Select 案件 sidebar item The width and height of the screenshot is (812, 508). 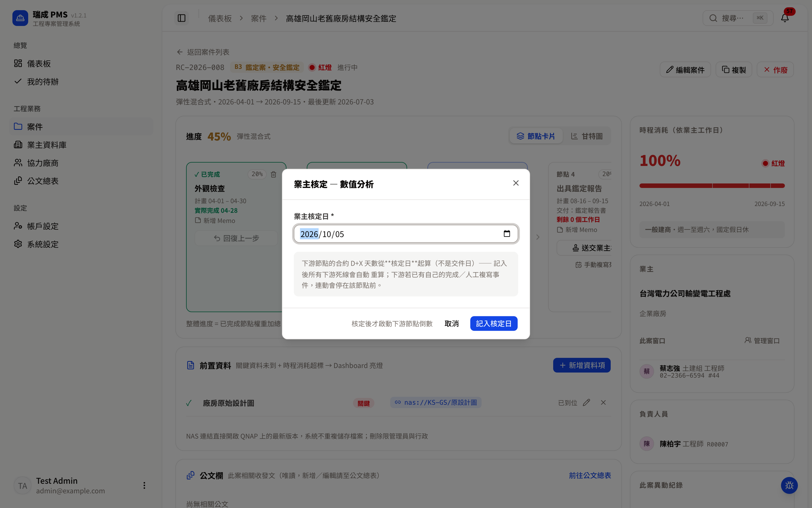[81, 127]
